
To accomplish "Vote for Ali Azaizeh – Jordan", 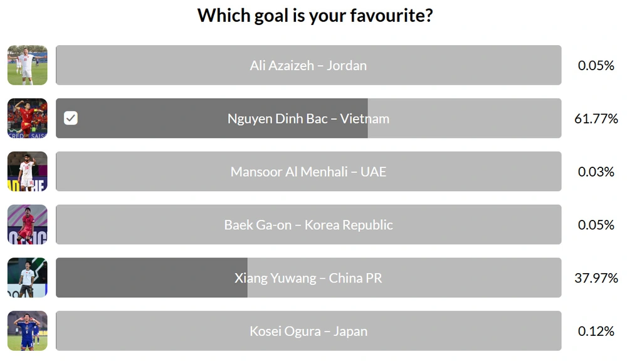I will click(x=308, y=65).
